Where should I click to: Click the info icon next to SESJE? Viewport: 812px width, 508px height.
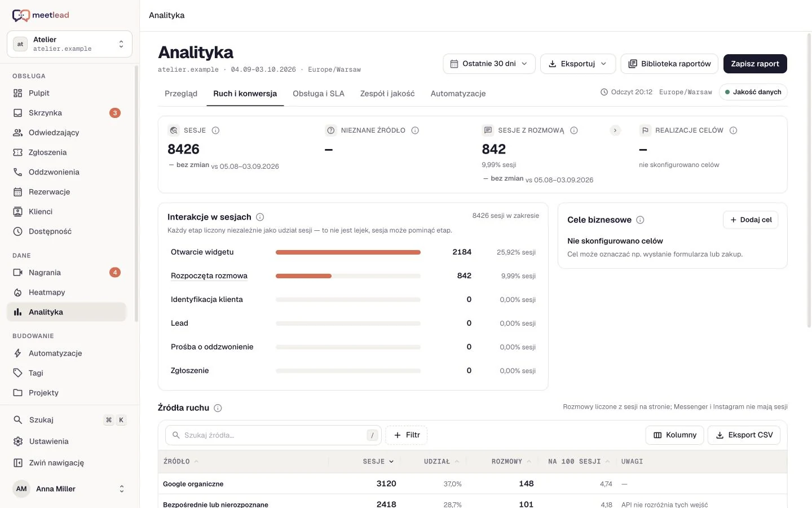tap(215, 130)
